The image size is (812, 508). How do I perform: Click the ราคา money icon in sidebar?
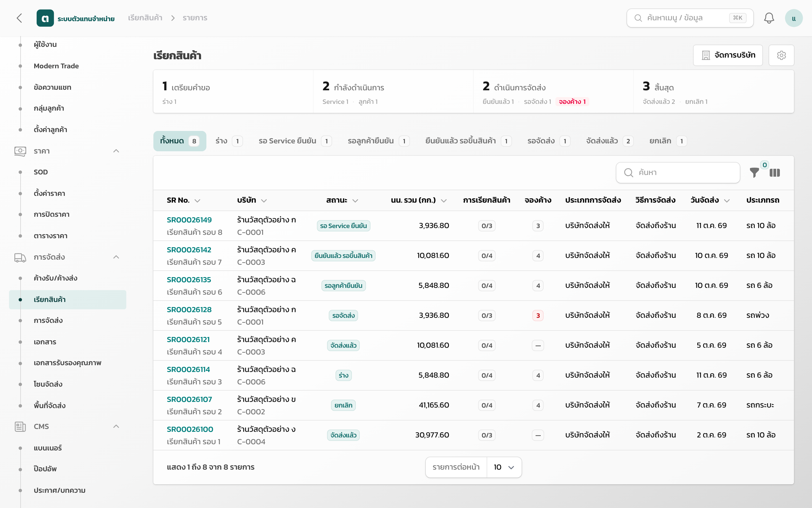click(20, 151)
